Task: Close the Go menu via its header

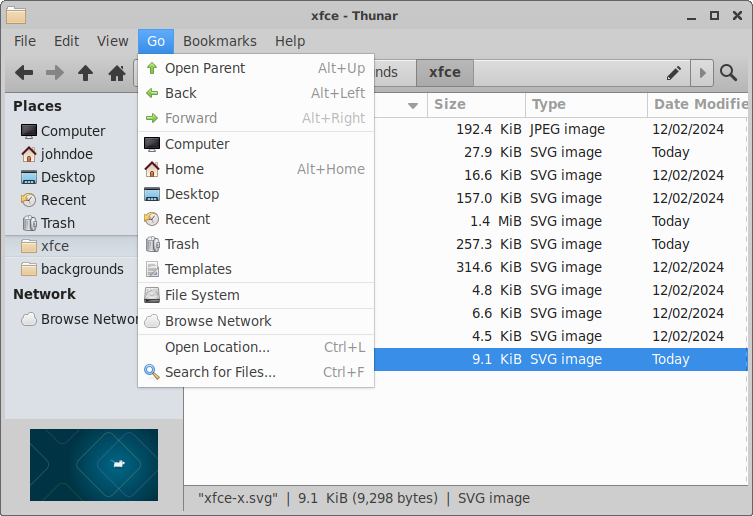Action: click(156, 41)
